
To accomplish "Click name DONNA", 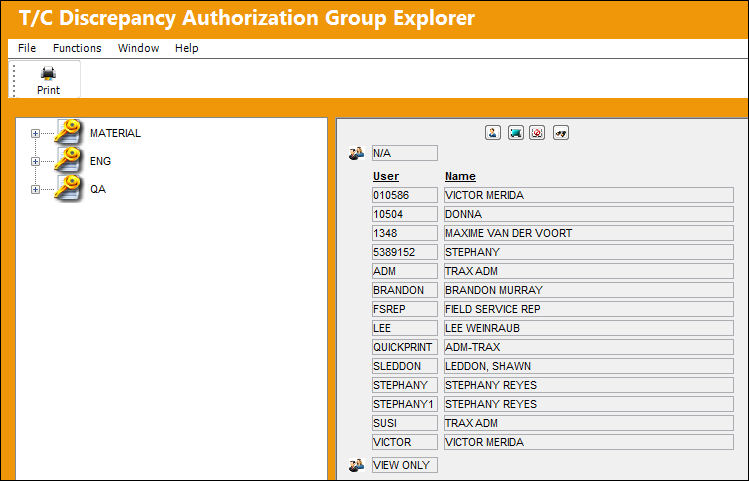I will point(588,214).
